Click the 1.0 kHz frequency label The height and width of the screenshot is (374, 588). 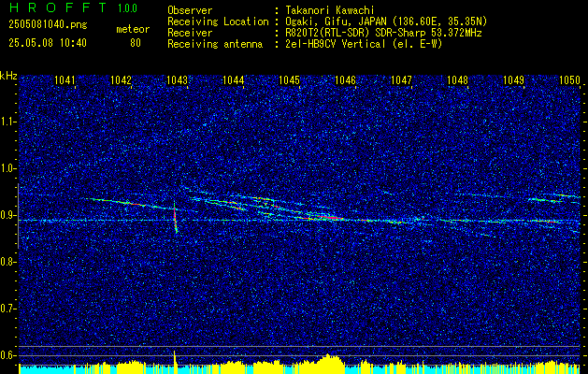[x=8, y=168]
